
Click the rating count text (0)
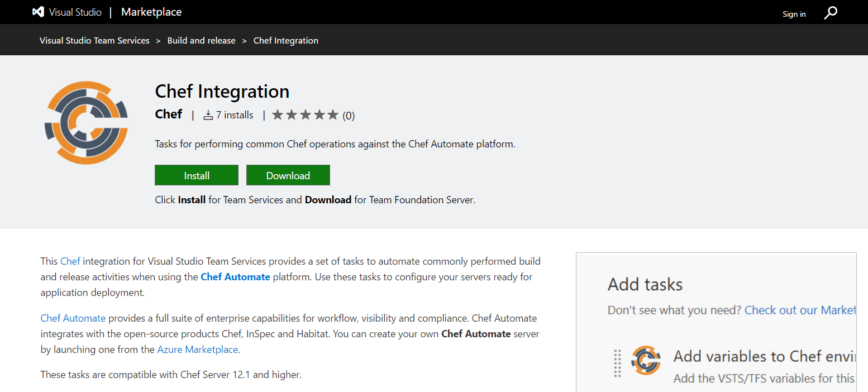(349, 115)
